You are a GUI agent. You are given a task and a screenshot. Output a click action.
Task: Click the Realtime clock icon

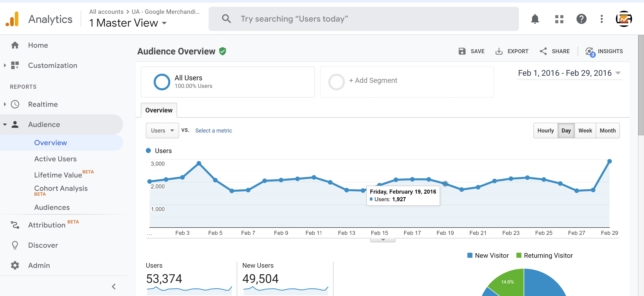pyautogui.click(x=15, y=104)
